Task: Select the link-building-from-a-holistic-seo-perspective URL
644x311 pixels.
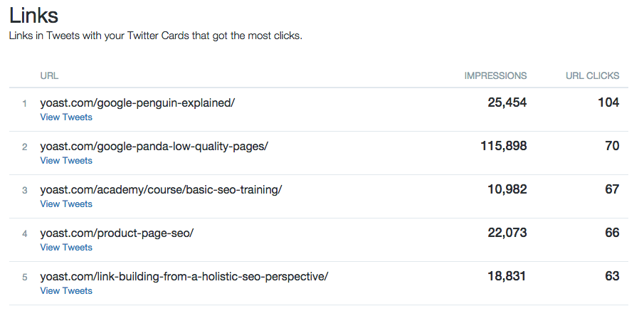Action: click(x=184, y=277)
